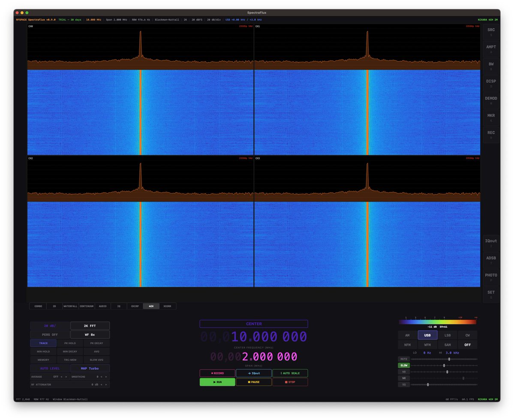
Task: Enable PK DECAY trace mode
Action: point(96,343)
